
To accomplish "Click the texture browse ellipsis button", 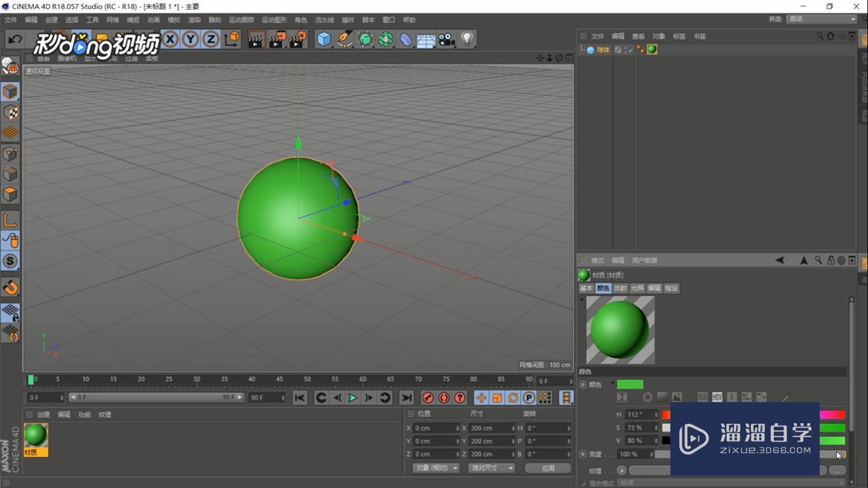I will click(x=837, y=471).
